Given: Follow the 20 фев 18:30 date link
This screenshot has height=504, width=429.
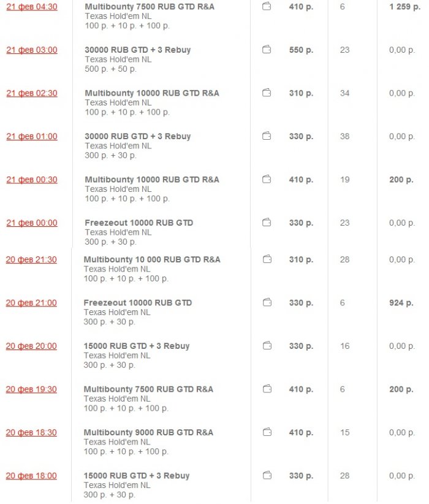Looking at the screenshot, I should click(x=31, y=433).
